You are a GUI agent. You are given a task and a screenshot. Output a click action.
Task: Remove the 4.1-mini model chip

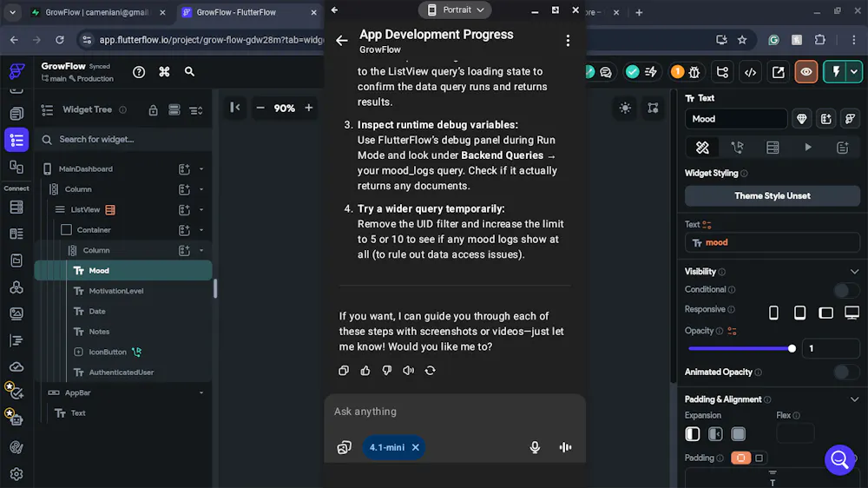coord(416,447)
